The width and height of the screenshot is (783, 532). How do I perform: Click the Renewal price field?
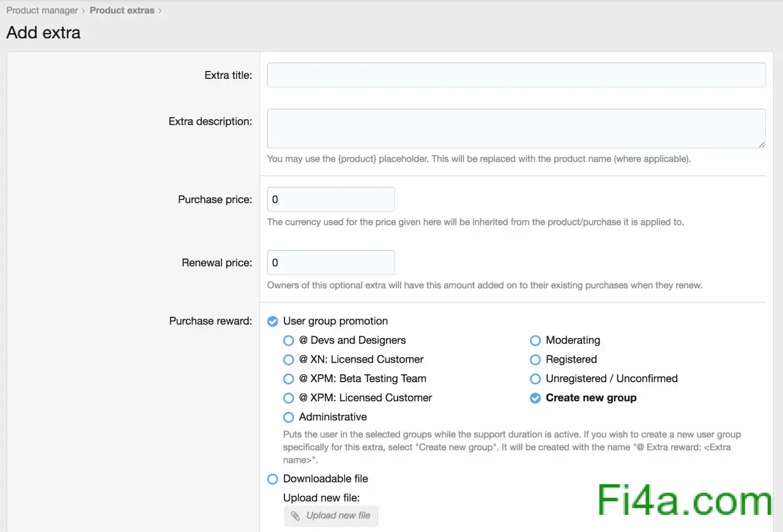point(331,262)
